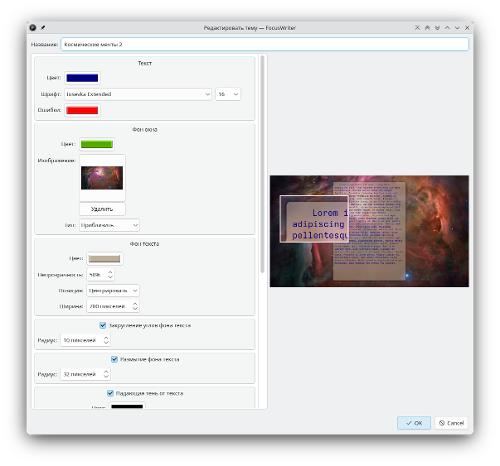Click the Ширина width spin box

(x=113, y=306)
